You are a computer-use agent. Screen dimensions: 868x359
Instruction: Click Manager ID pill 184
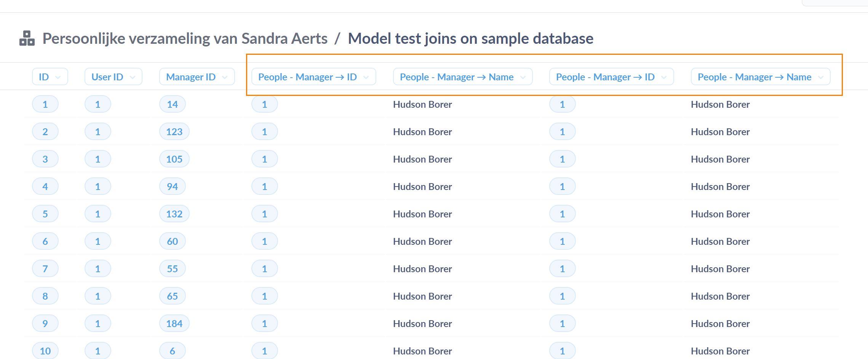point(174,324)
